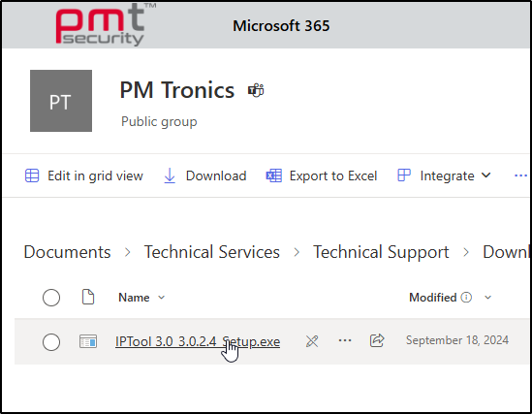Click the Excel icon in toolbar
This screenshot has height=414, width=532.
click(x=274, y=175)
